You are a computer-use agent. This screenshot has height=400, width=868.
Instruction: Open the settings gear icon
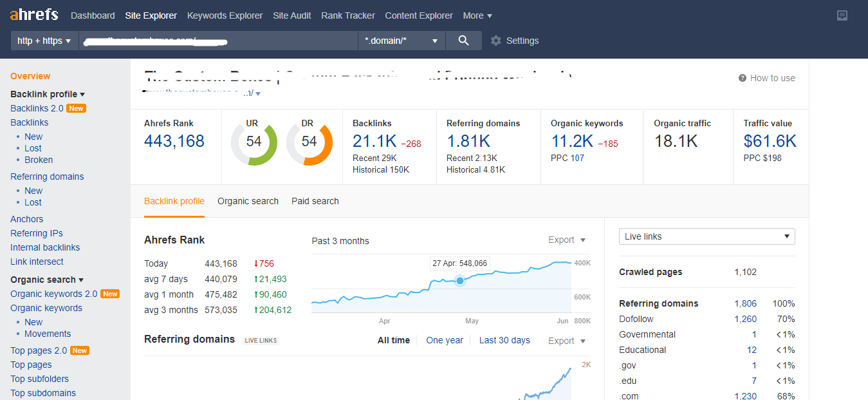tap(494, 40)
